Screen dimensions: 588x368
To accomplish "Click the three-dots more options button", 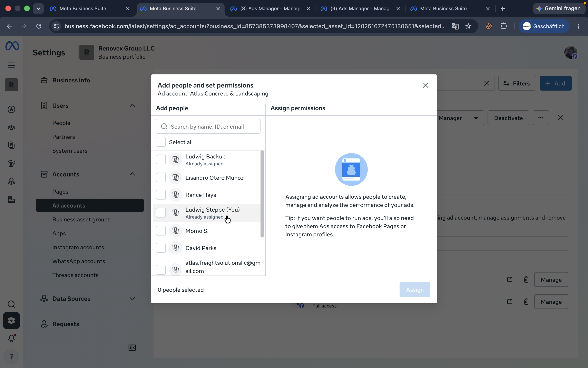I will [541, 118].
